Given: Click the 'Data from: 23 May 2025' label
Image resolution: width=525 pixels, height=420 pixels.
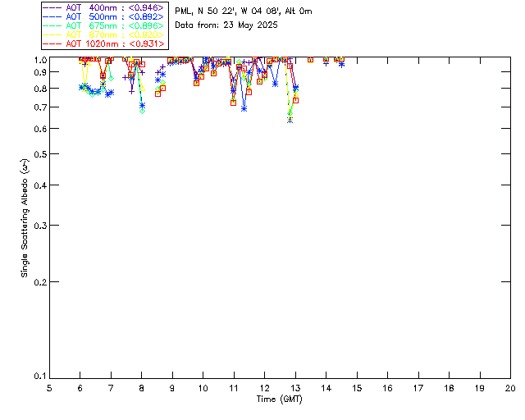Looking at the screenshot, I should (226, 25).
